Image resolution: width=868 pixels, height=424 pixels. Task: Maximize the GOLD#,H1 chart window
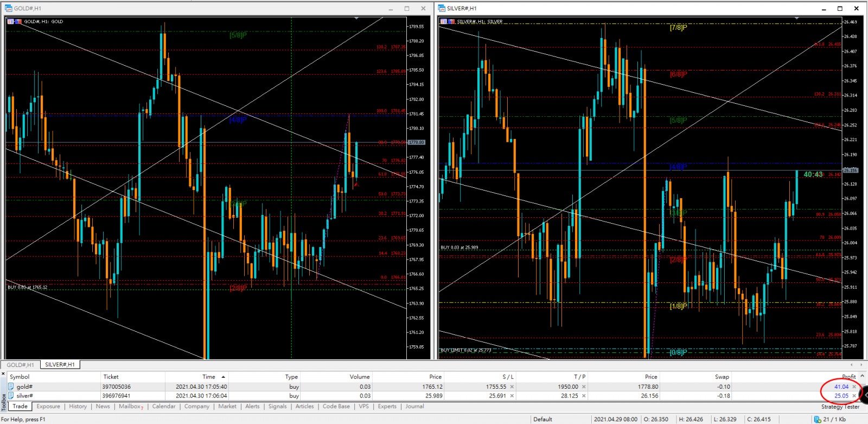[x=407, y=8]
